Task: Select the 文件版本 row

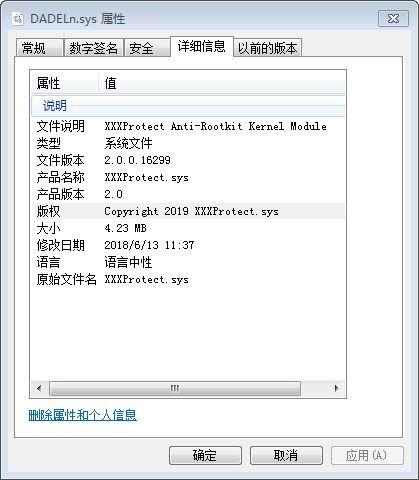Action: coord(188,160)
